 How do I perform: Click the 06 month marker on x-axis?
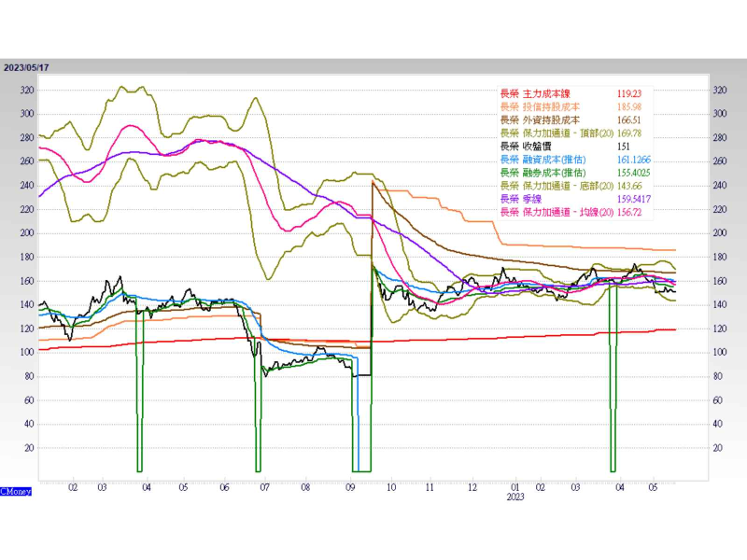[x=224, y=487]
